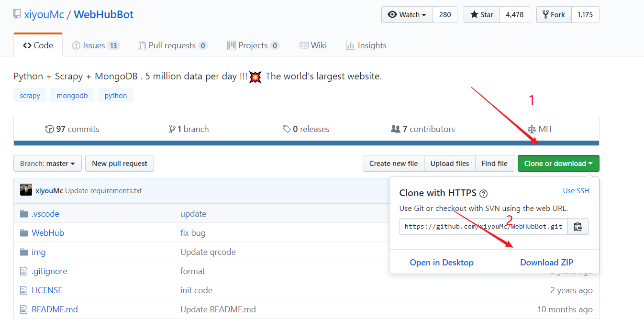
Task: View the 97 commits
Action: [72, 129]
